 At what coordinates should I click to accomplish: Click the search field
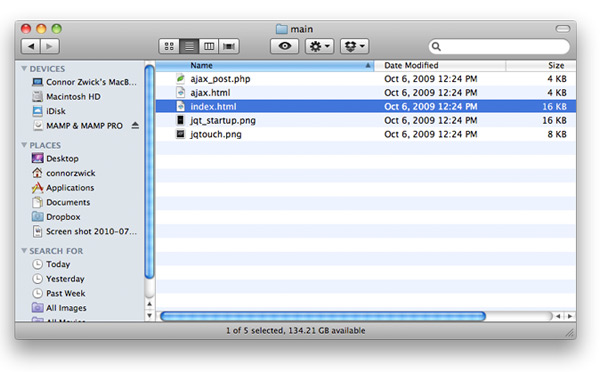click(499, 47)
